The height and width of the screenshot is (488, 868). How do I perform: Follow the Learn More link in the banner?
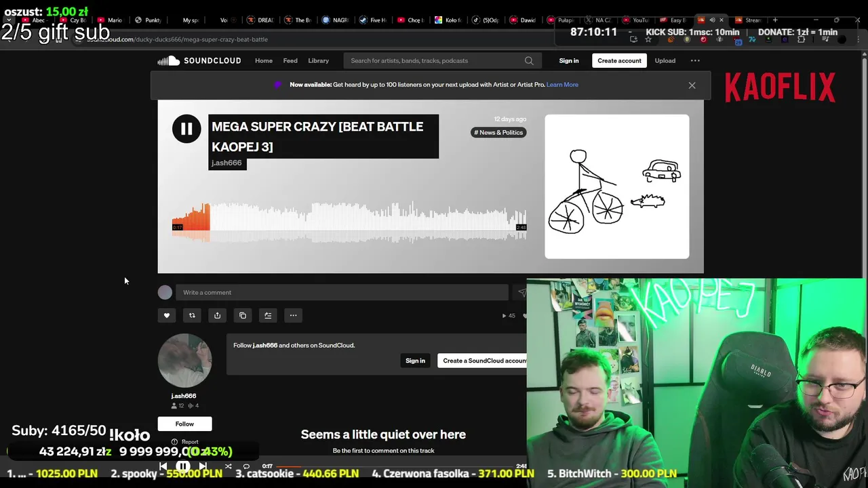[562, 85]
